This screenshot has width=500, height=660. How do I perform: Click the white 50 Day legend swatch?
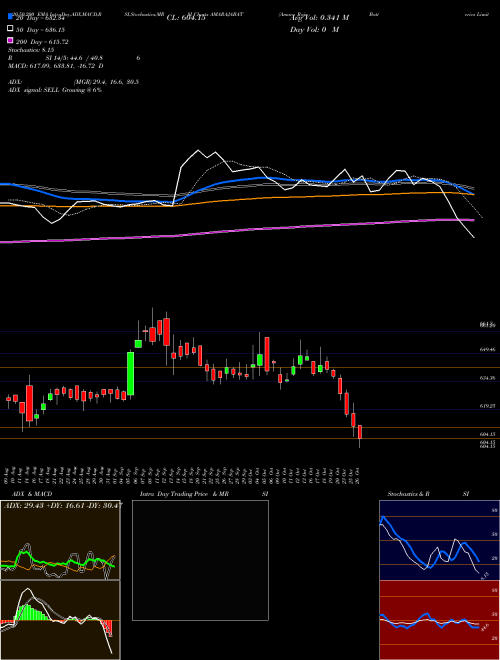coord(10,29)
